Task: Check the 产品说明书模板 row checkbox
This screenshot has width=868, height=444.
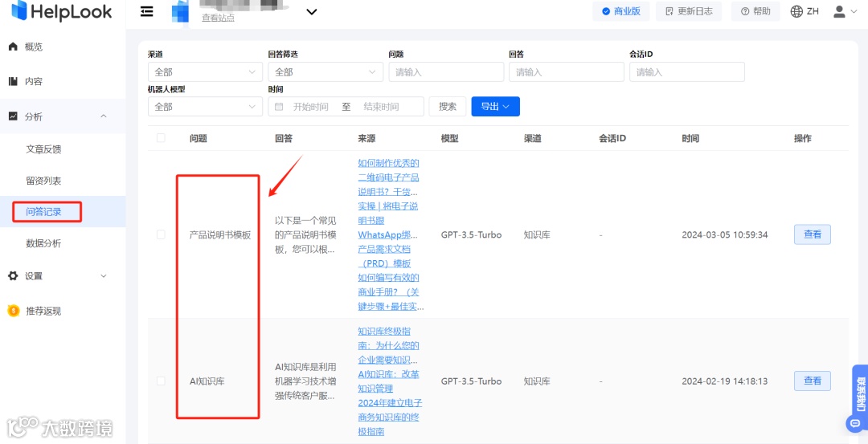Action: click(161, 234)
